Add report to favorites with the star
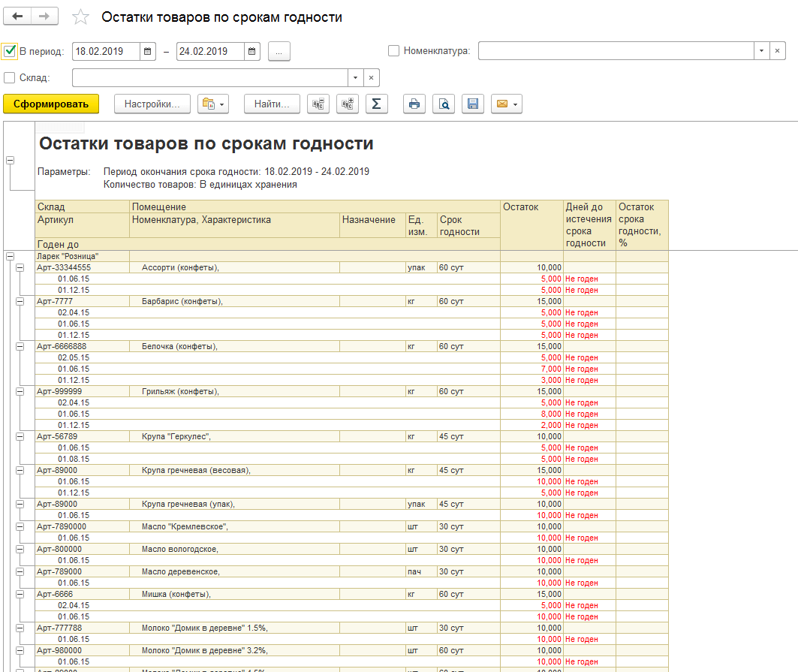The height and width of the screenshot is (672, 798). (80, 17)
